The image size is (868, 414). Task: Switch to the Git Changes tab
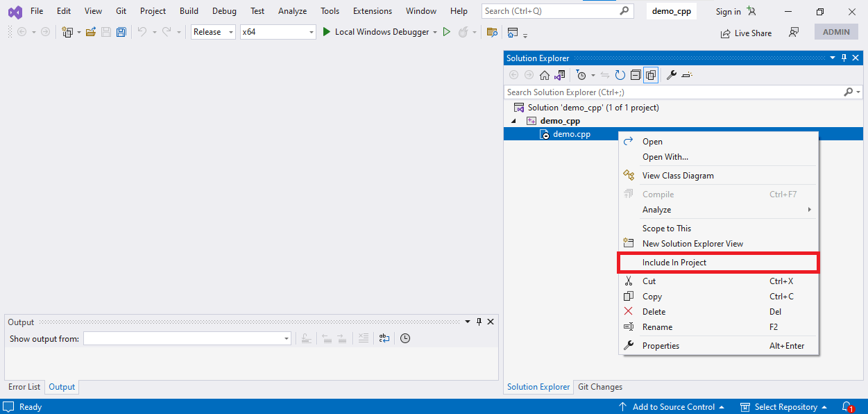coord(600,387)
